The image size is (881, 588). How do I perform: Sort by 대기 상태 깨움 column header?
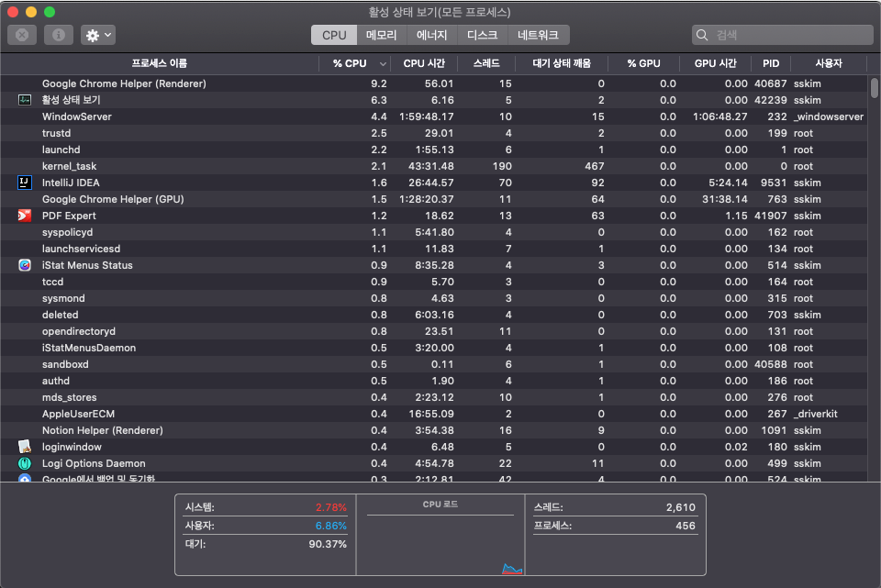point(562,63)
